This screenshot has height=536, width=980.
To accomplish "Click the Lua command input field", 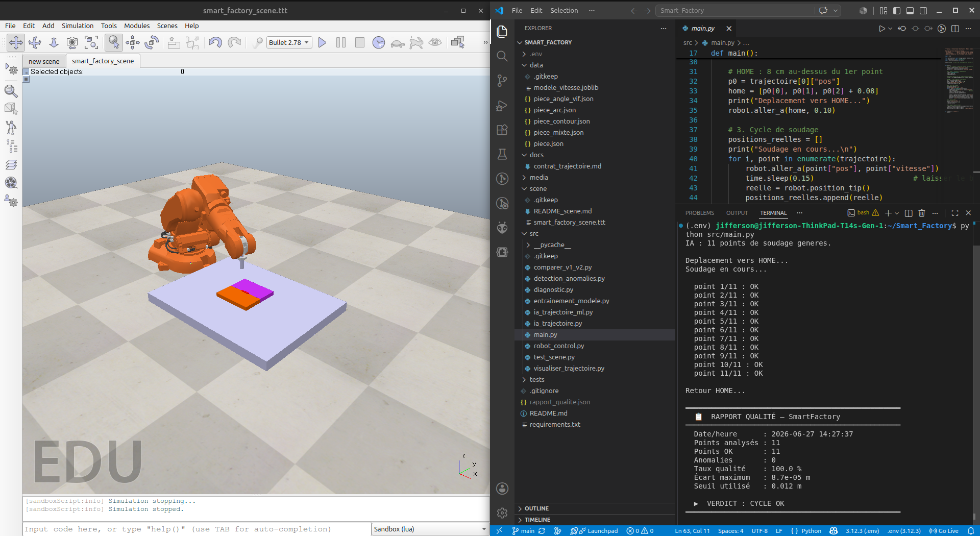I will click(x=197, y=529).
